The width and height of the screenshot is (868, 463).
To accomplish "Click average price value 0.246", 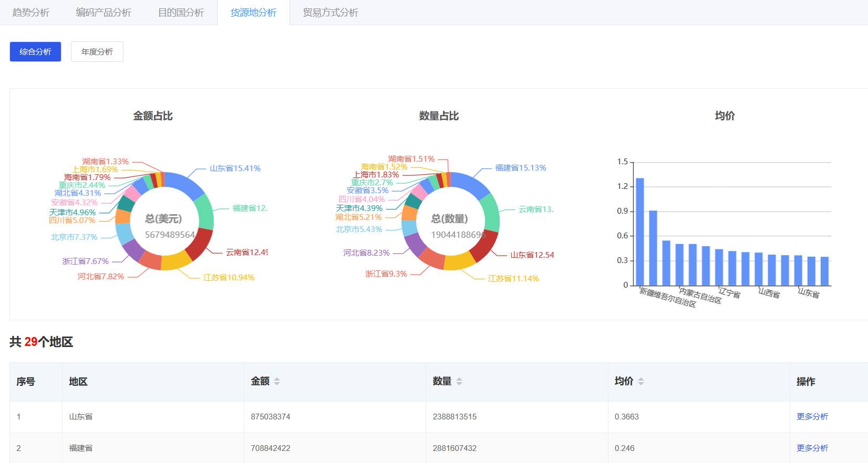I will pyautogui.click(x=625, y=448).
